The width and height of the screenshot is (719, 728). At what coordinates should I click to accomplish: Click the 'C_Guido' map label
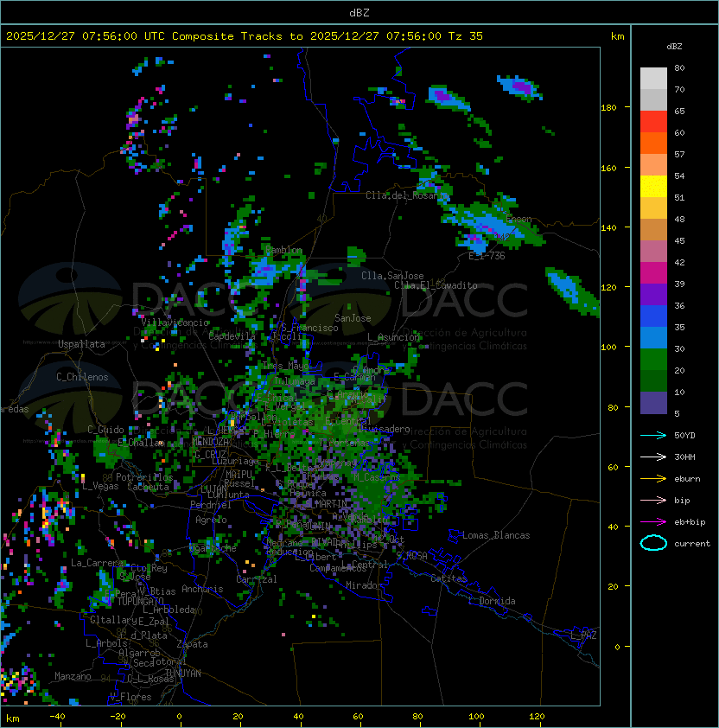tap(105, 430)
